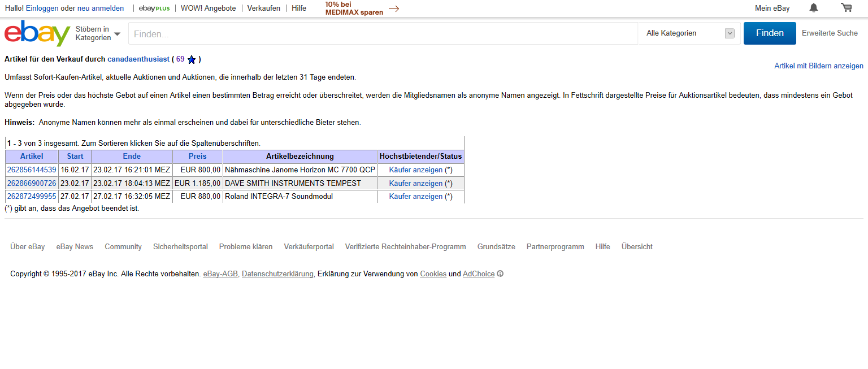Sort table by Ende column header
The image size is (868, 369).
pyautogui.click(x=132, y=157)
